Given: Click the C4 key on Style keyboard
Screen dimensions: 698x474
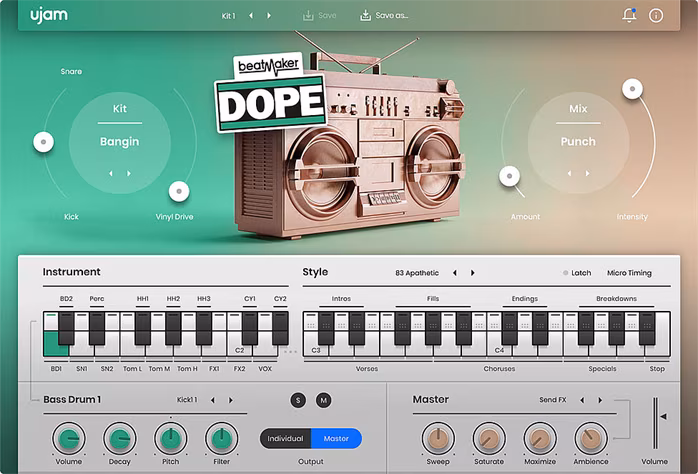Looking at the screenshot, I should 499,350.
